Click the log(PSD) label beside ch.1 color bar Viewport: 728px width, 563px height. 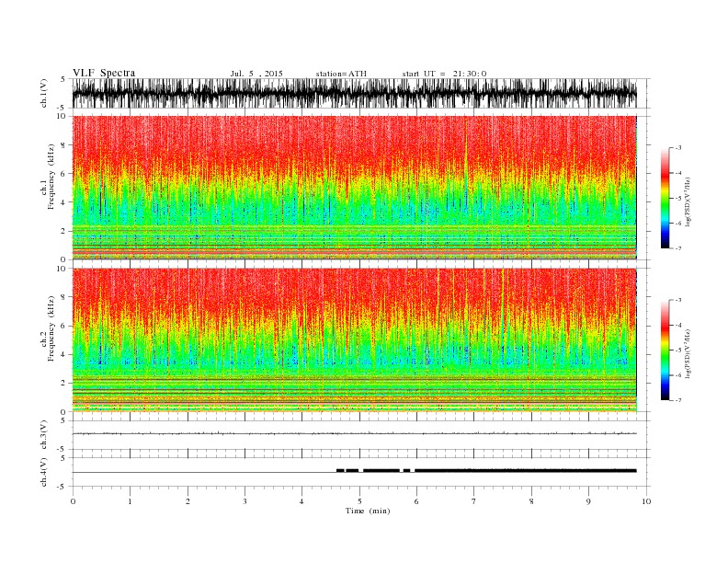[x=688, y=201]
